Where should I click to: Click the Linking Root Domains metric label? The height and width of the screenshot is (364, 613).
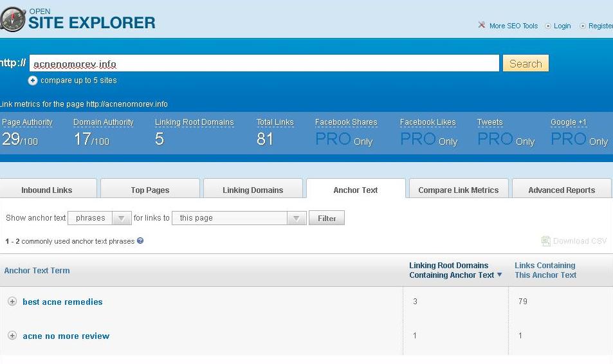click(194, 122)
